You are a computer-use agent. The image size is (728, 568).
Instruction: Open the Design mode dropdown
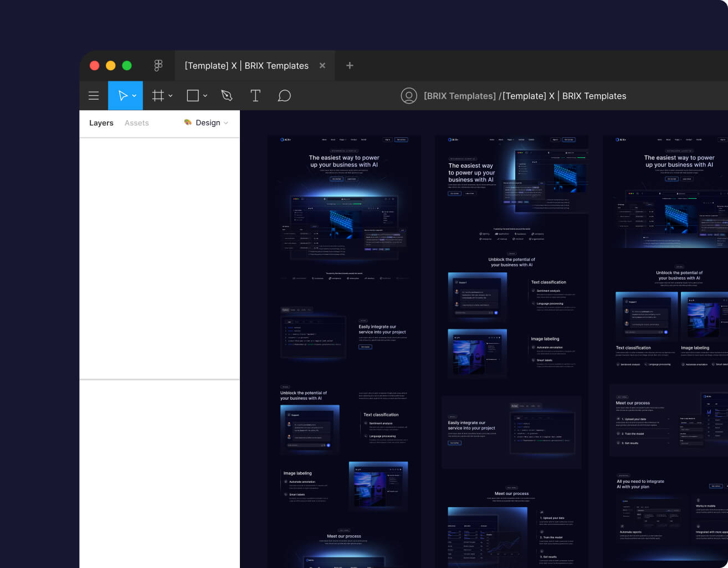[x=225, y=123]
